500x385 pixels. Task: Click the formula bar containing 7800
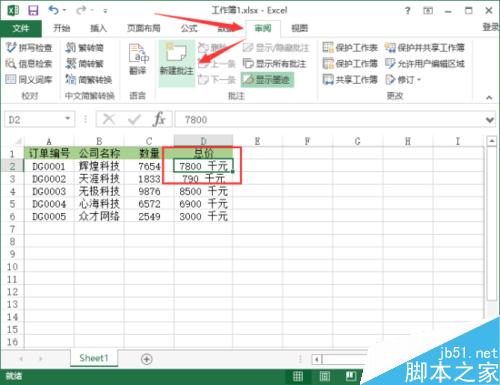330,119
